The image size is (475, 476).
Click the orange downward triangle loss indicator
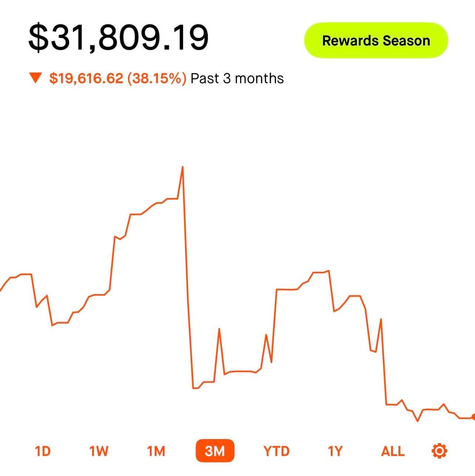pyautogui.click(x=35, y=79)
